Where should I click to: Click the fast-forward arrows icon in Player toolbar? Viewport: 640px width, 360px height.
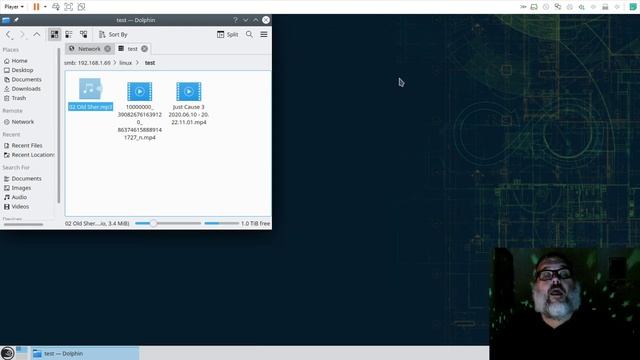(523, 7)
